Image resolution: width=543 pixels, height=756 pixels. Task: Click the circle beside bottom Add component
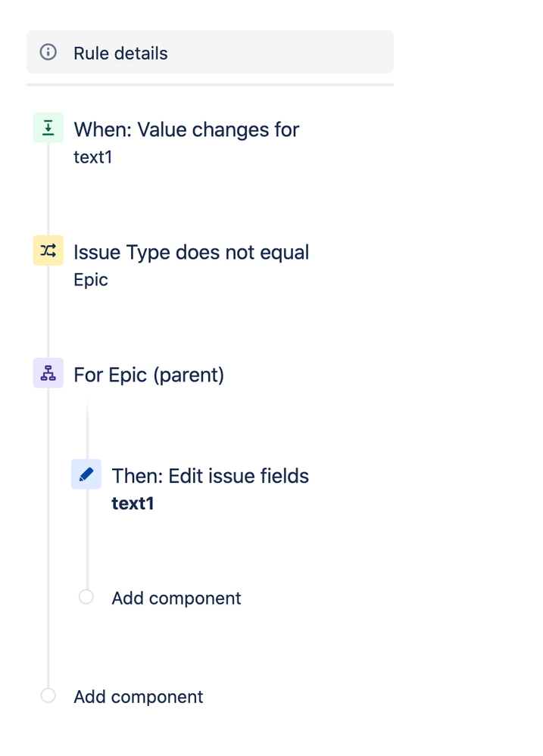(48, 695)
